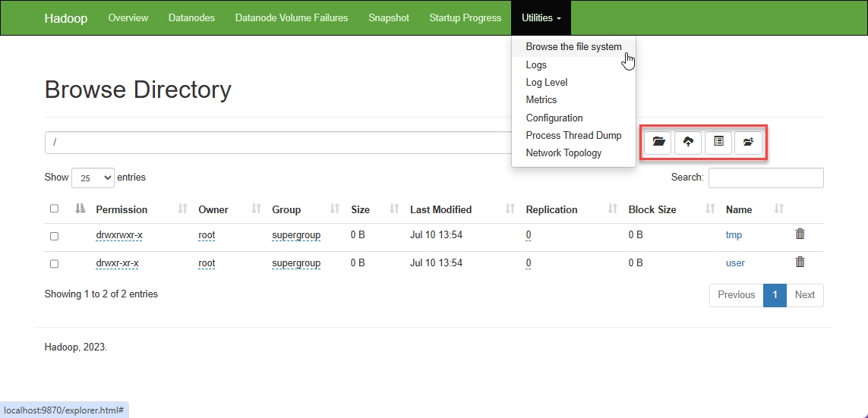868x418 pixels.
Task: Click sort arrows beside the Name column
Action: (x=778, y=209)
